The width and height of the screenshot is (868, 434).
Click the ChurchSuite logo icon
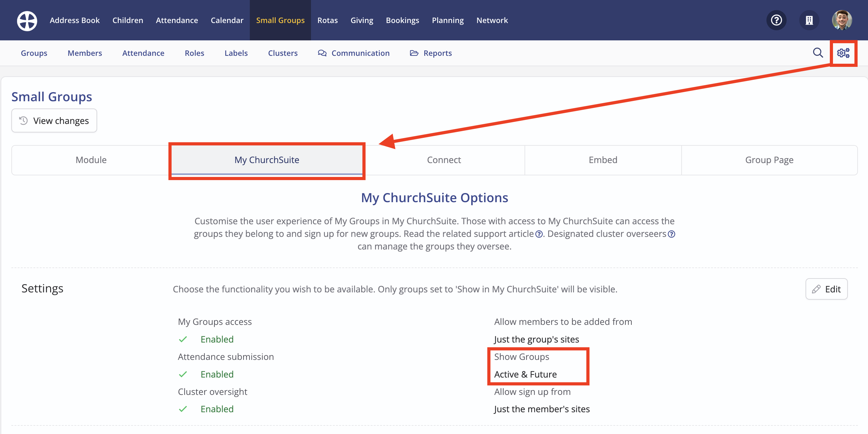pyautogui.click(x=27, y=21)
